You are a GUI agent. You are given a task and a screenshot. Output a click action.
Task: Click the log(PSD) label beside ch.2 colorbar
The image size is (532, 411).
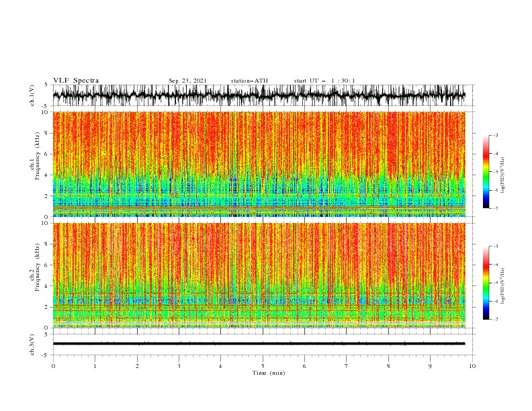503,286
